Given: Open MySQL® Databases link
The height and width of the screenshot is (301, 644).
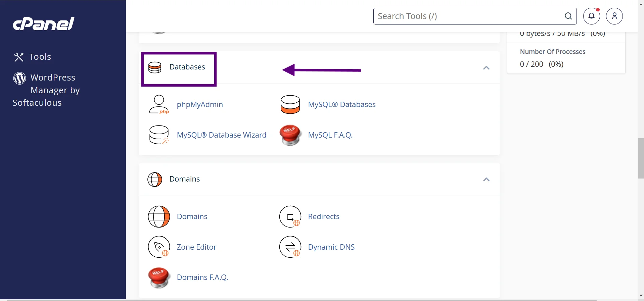Looking at the screenshot, I should point(342,104).
